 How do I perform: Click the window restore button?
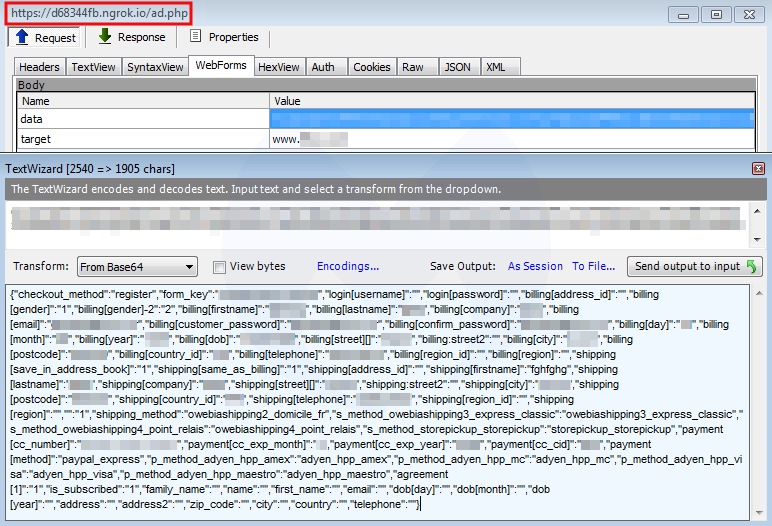(x=715, y=14)
